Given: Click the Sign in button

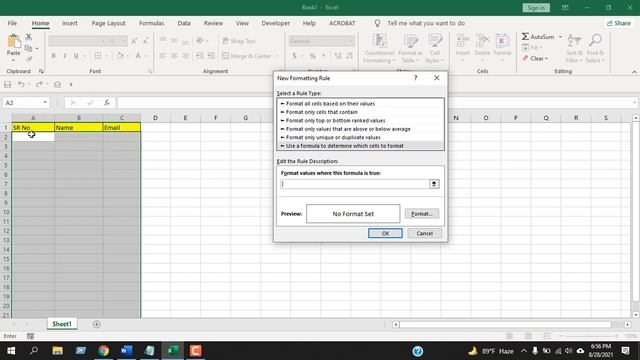Looking at the screenshot, I should 536,8.
